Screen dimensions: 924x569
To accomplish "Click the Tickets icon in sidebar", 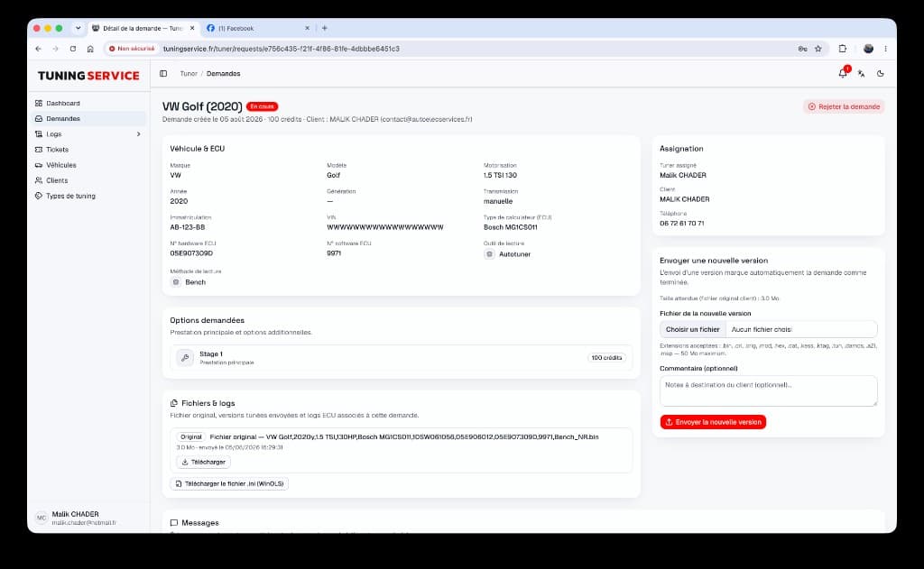I will tap(39, 150).
